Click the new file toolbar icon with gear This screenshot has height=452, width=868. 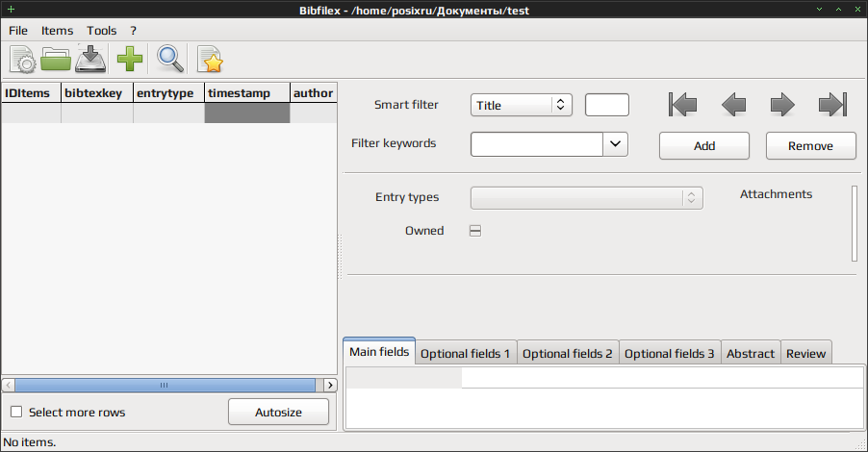pyautogui.click(x=23, y=60)
